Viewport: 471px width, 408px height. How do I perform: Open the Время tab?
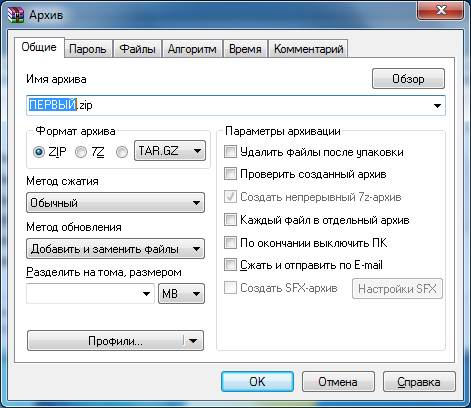click(x=245, y=49)
